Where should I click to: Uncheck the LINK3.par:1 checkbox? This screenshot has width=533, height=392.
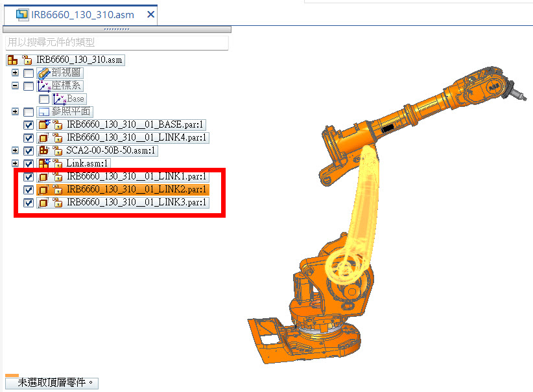click(29, 203)
